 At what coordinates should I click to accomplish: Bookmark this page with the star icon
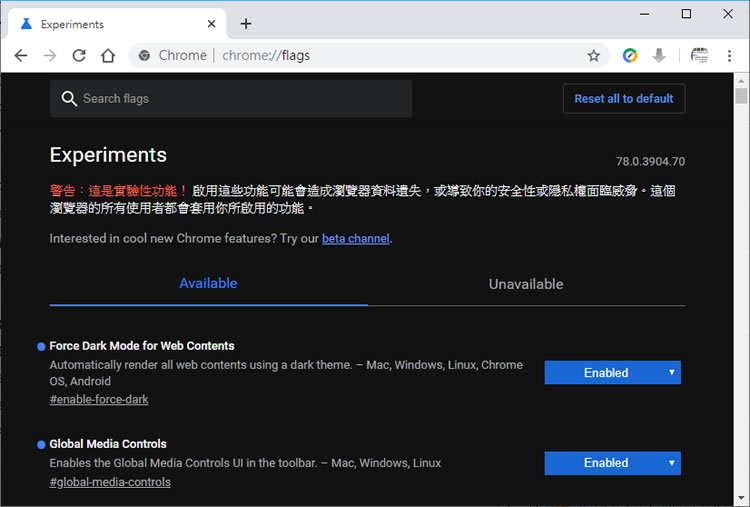pos(593,56)
